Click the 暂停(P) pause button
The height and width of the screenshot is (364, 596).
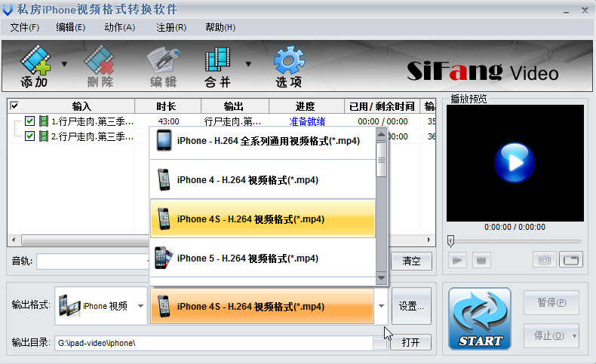551,302
